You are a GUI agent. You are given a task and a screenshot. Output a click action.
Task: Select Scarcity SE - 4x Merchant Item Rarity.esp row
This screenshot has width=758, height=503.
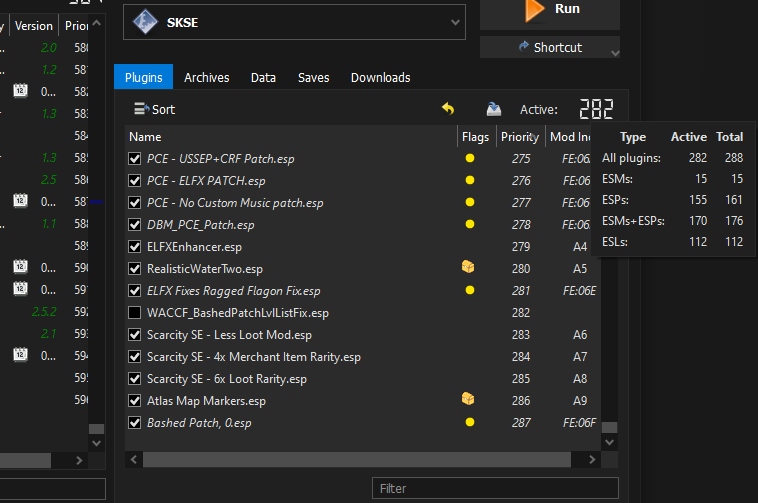click(363, 357)
